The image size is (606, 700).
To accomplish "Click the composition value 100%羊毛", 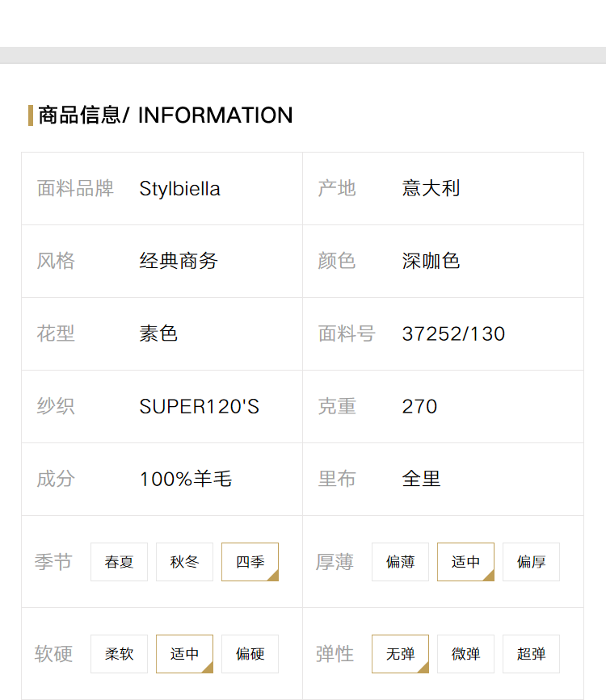I will tap(186, 479).
